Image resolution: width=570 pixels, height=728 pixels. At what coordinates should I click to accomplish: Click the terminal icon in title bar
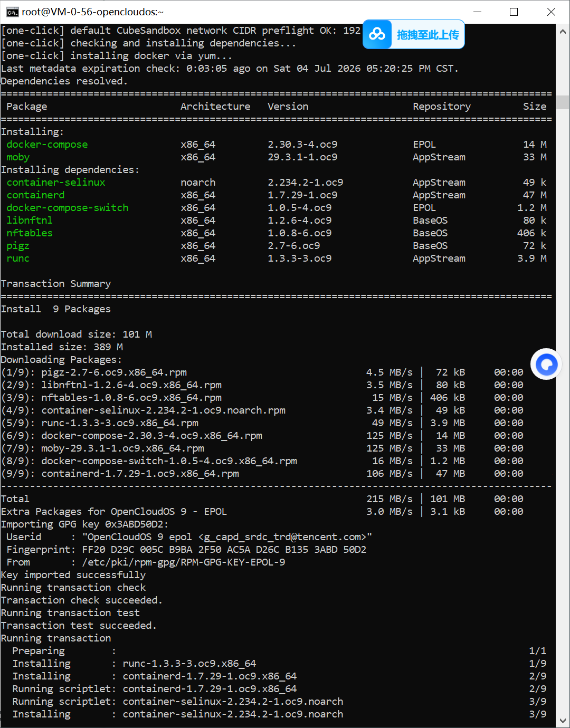(x=12, y=12)
